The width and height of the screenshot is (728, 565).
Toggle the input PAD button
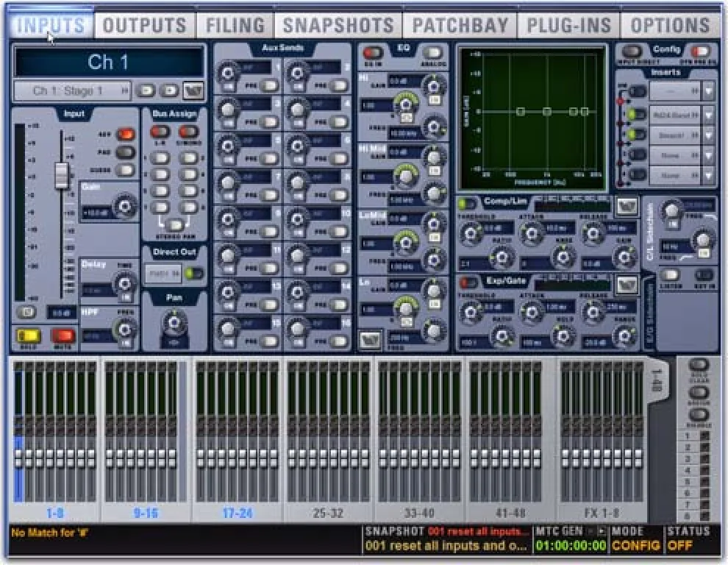click(125, 152)
